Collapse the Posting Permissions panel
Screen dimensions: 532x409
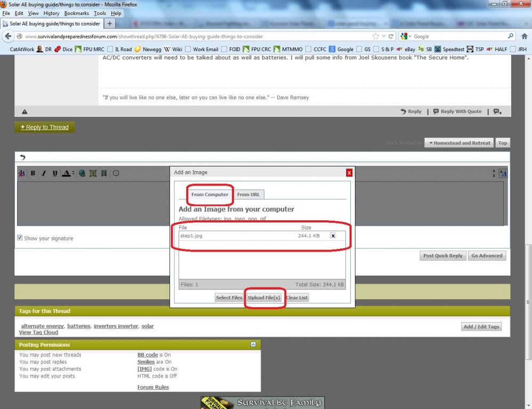click(253, 344)
